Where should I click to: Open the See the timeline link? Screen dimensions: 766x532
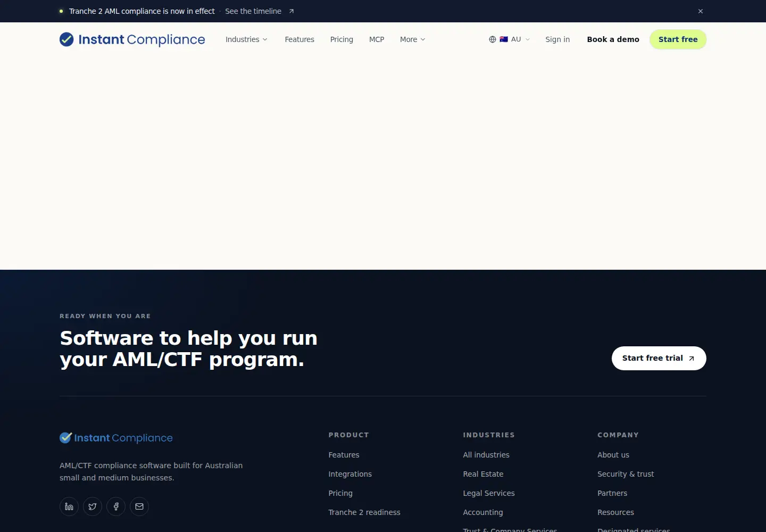pyautogui.click(x=253, y=11)
